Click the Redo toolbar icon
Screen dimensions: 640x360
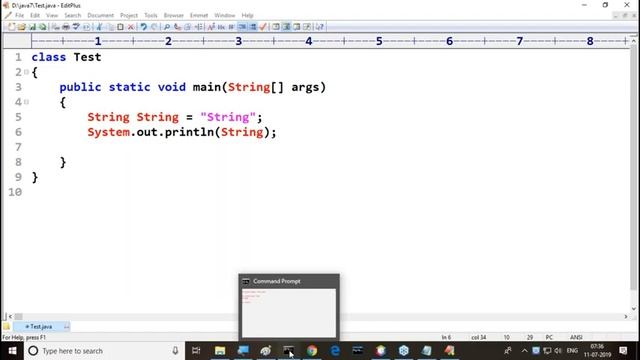(154, 27)
